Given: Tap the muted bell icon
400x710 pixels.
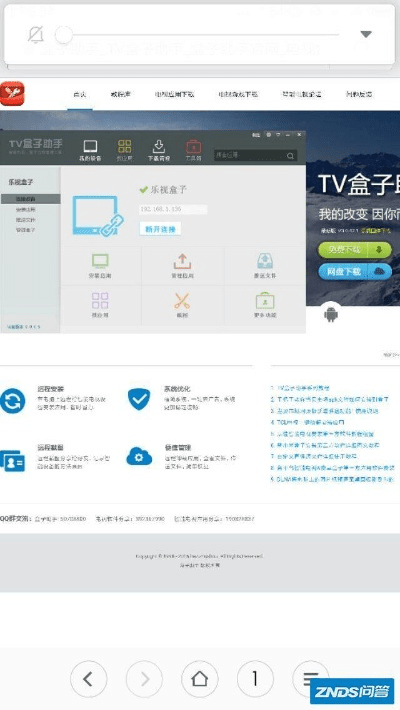Looking at the screenshot, I should tap(36, 34).
